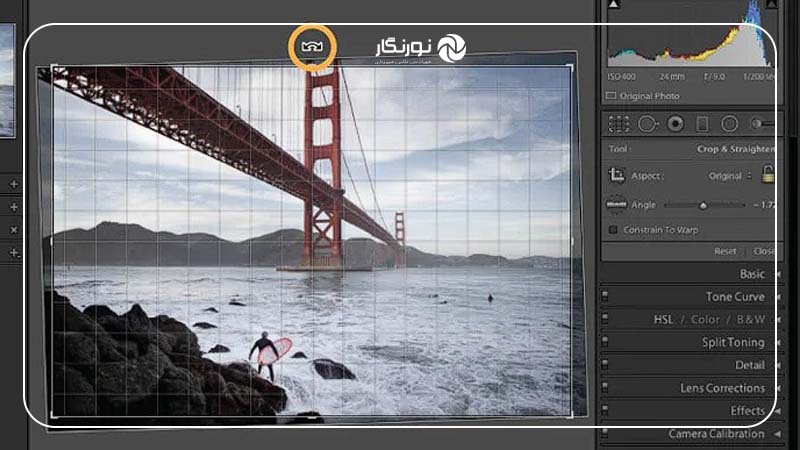Open the B&W tab
Screen dimensions: 800x450
751,320
